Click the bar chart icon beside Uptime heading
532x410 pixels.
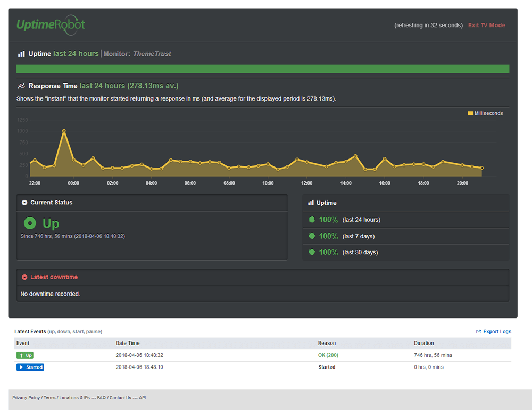21,54
